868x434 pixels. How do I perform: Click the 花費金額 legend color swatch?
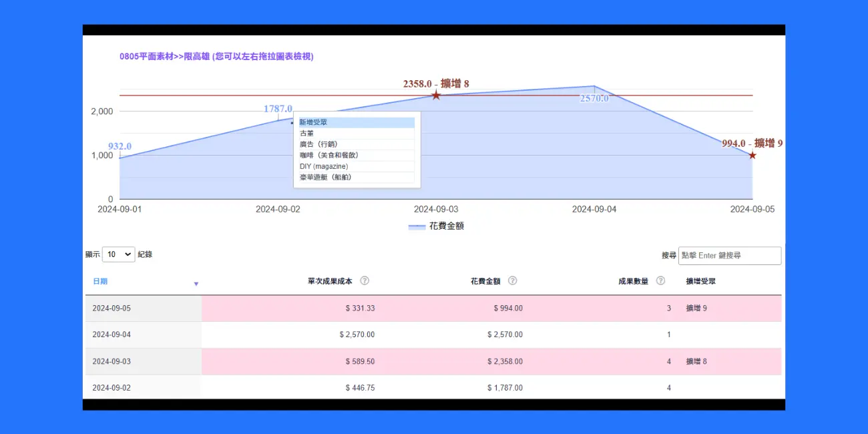coord(417,227)
